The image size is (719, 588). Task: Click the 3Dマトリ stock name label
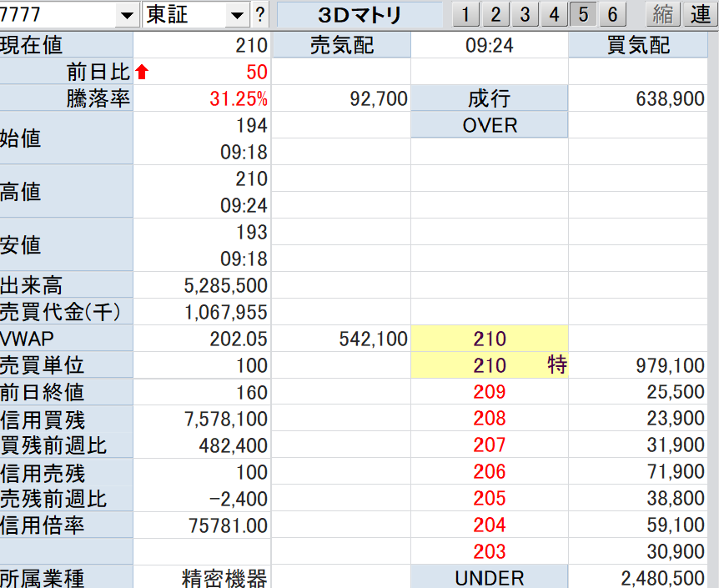pos(360,15)
